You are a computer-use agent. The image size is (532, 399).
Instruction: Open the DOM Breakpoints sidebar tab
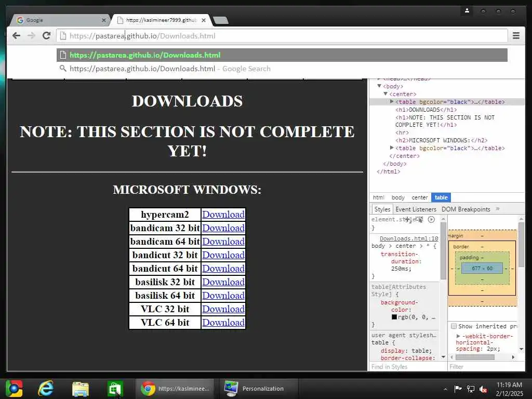point(465,209)
